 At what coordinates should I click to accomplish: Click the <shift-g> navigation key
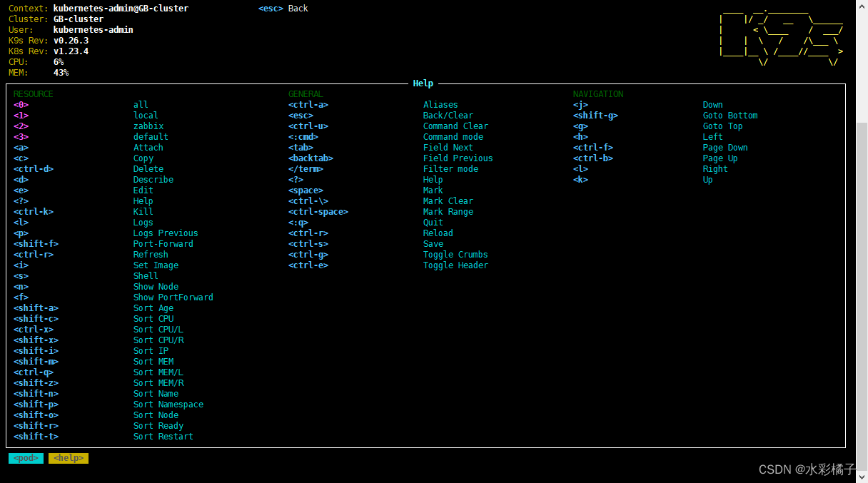pyautogui.click(x=595, y=116)
